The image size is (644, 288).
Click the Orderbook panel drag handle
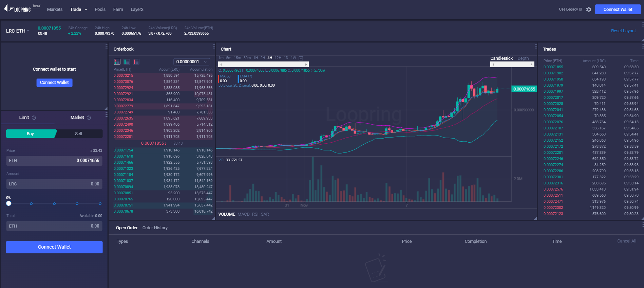tap(214, 46)
